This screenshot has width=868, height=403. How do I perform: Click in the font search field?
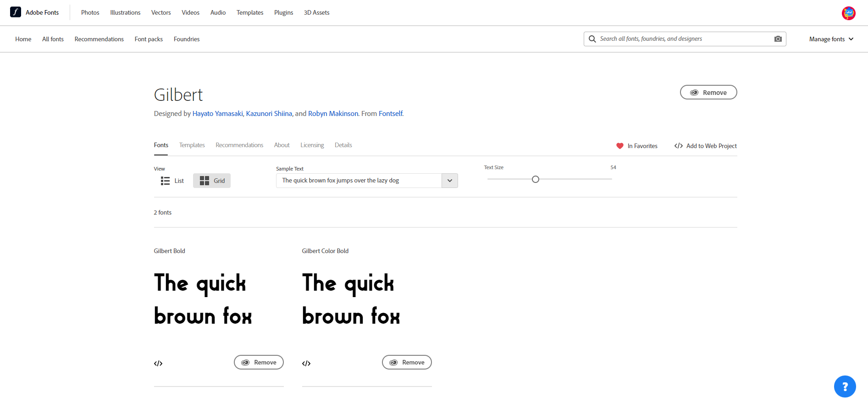(x=685, y=39)
